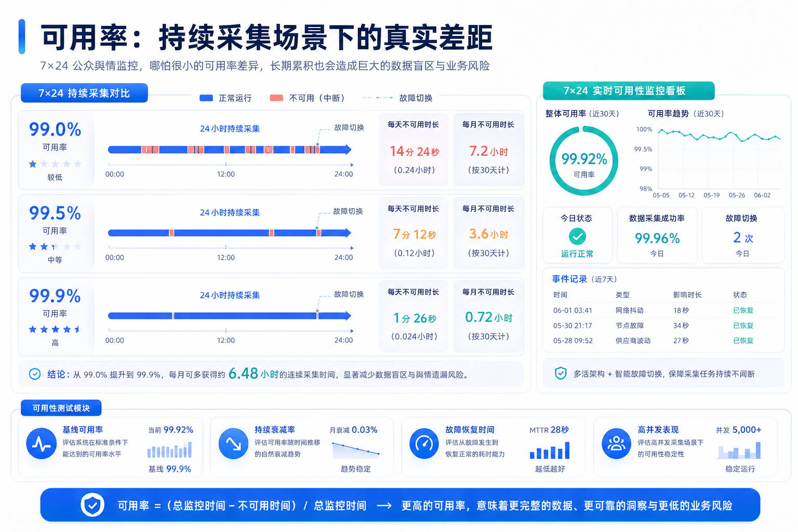Viewport: 798px width, 532px height.
Task: Click the 7分12秒 daily downtime card
Action: tap(414, 233)
